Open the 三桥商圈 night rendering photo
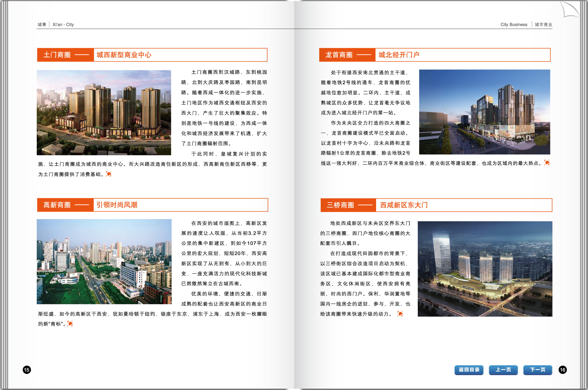Image resolution: width=588 pixels, height=390 pixels. (485, 269)
